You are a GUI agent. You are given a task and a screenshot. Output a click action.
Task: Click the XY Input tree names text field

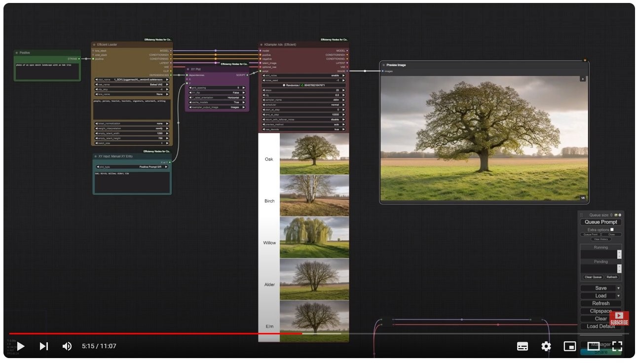tap(132, 182)
